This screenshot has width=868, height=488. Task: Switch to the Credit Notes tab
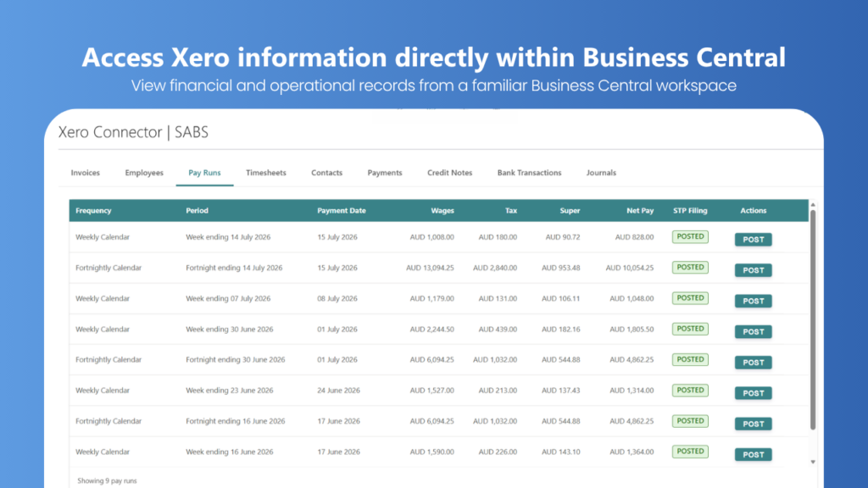pyautogui.click(x=449, y=173)
